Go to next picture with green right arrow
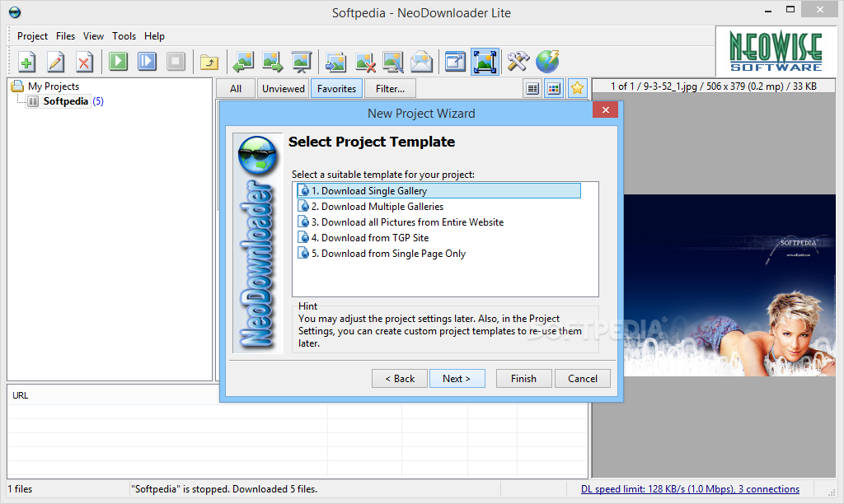The image size is (844, 504). [272, 61]
